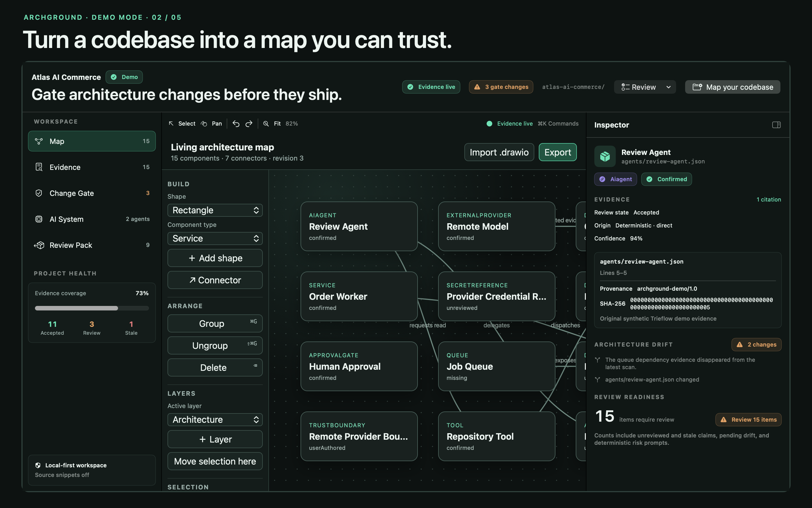Click the Evidence coverage progress bar
Screen dimensions: 812x508
click(92, 308)
